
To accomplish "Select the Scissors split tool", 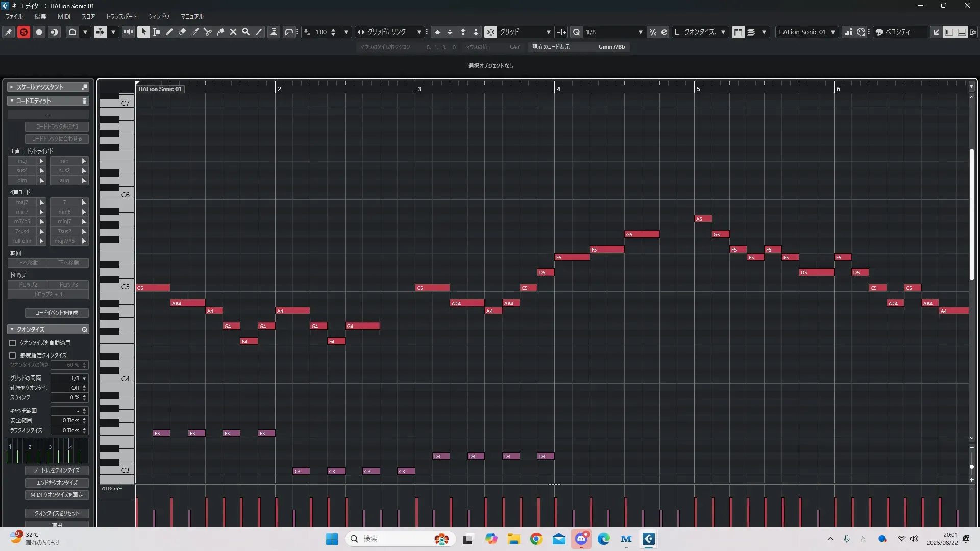I will click(x=208, y=32).
